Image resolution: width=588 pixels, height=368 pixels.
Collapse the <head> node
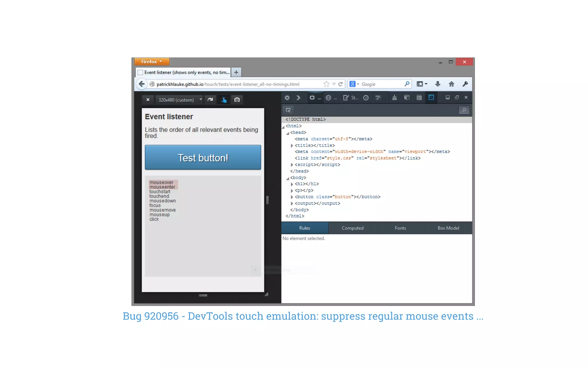pyautogui.click(x=288, y=133)
